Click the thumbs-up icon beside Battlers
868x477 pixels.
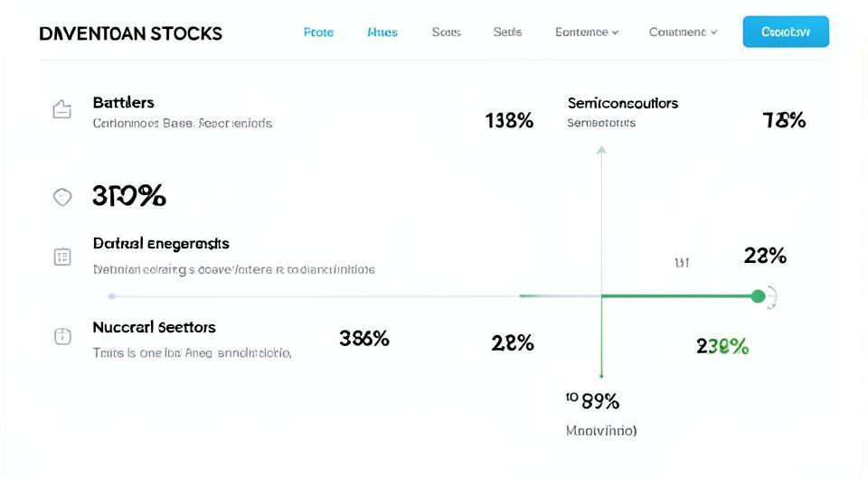(61, 110)
